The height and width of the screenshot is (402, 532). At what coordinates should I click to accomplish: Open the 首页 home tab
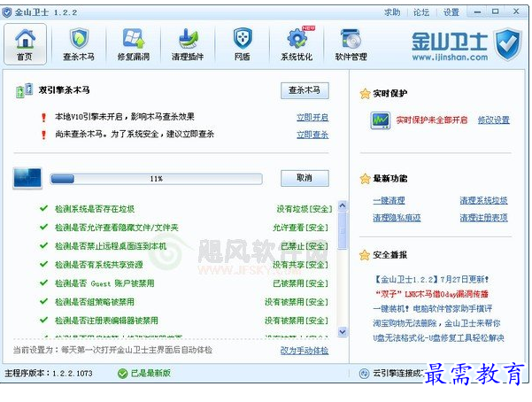coord(25,44)
